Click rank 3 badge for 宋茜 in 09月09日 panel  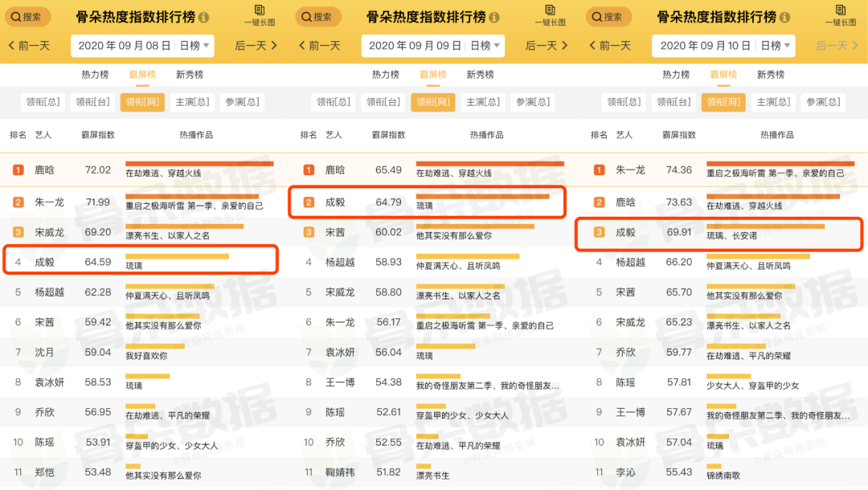coord(309,232)
